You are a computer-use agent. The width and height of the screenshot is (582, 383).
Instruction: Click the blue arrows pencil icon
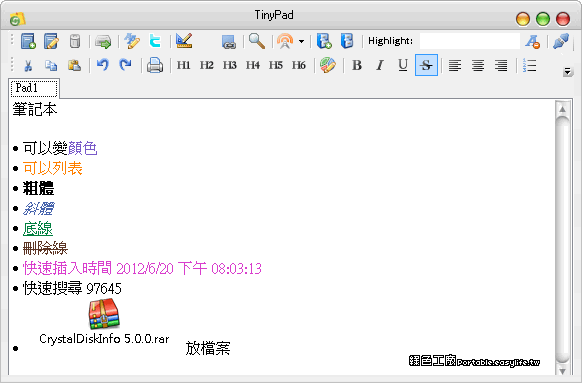coord(132,41)
